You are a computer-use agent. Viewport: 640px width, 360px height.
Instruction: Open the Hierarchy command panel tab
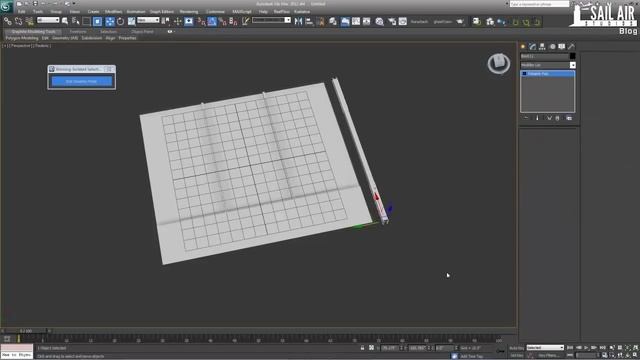(x=542, y=47)
